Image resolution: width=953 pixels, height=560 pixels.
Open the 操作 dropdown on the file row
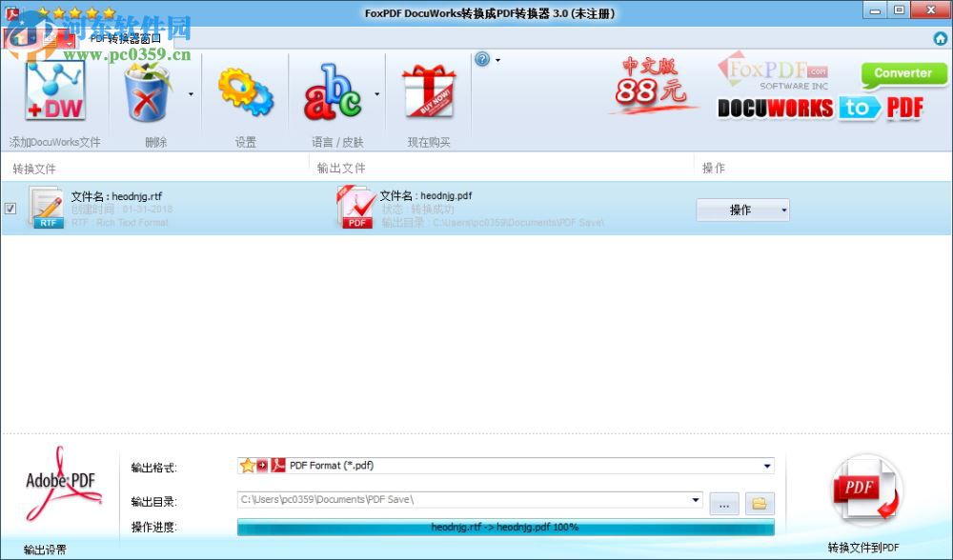(x=742, y=210)
